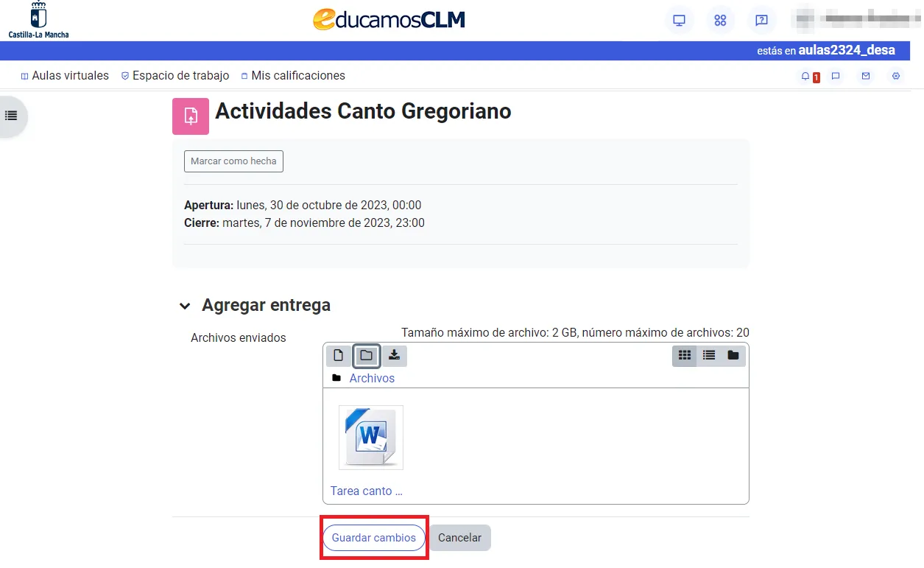This screenshot has height=568, width=924.
Task: Open the mail envelope icon
Action: [x=865, y=76]
